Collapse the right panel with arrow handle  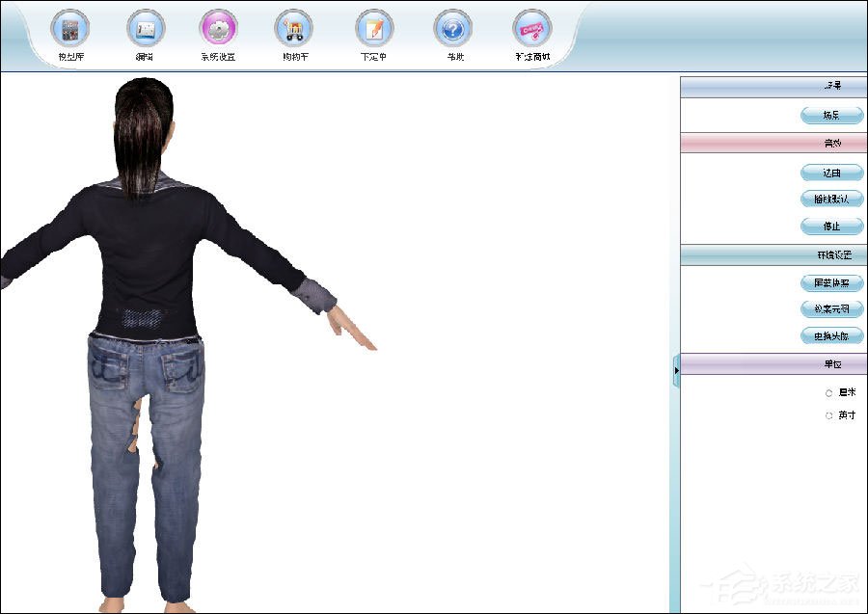676,370
